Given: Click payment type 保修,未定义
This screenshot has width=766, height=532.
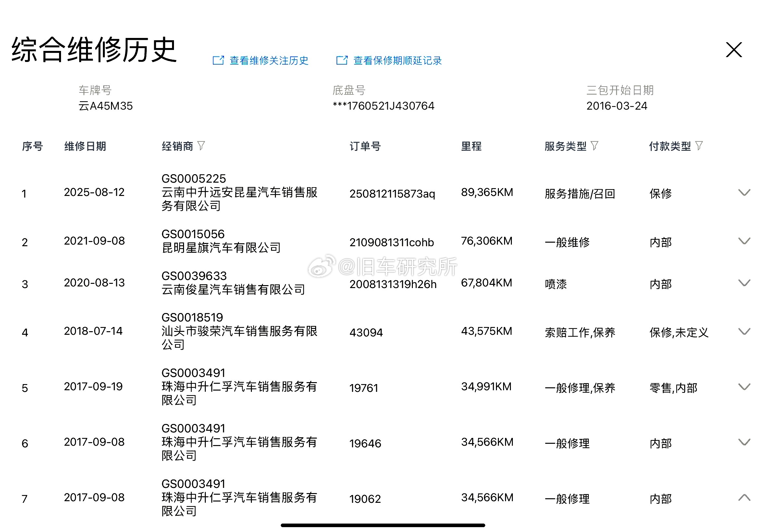Looking at the screenshot, I should point(679,333).
